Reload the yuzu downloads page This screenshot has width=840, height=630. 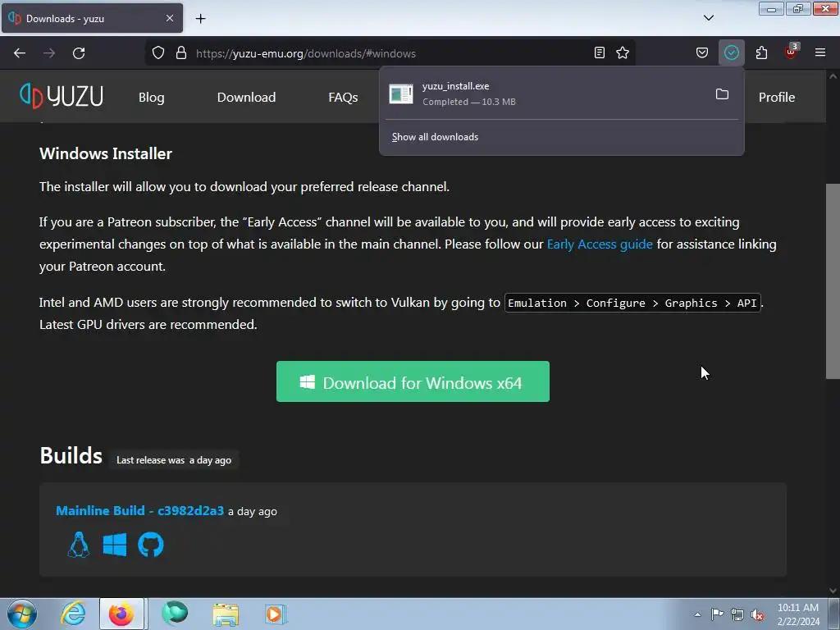coord(79,53)
